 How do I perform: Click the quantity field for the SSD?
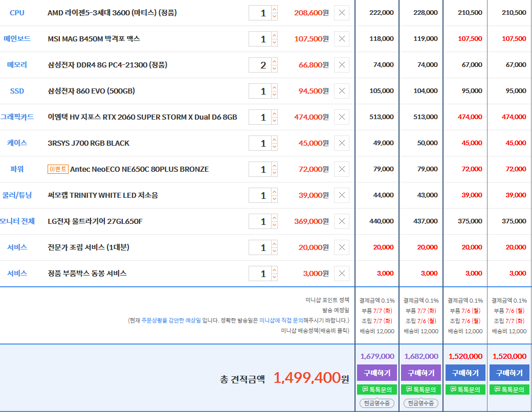coord(260,91)
